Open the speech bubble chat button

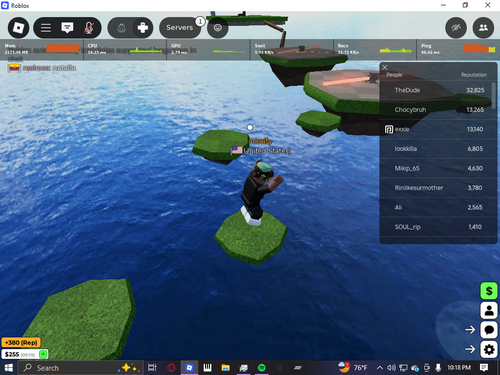pyautogui.click(x=489, y=330)
